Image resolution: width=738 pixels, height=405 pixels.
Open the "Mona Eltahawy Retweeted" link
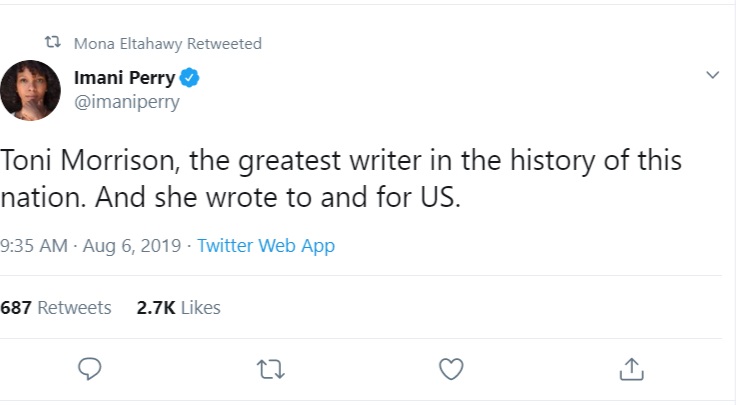point(168,44)
